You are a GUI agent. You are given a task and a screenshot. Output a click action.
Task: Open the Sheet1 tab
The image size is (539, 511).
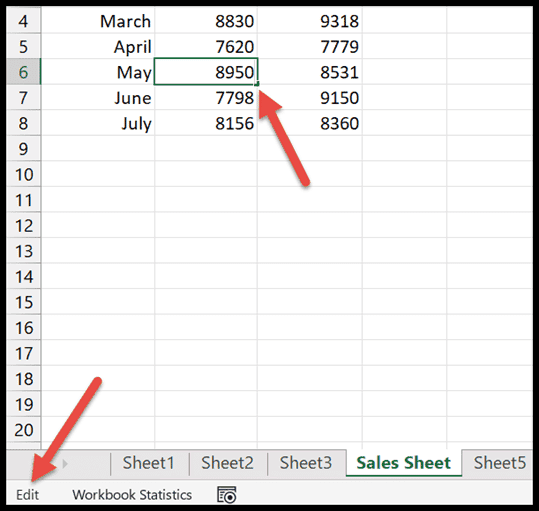point(148,463)
